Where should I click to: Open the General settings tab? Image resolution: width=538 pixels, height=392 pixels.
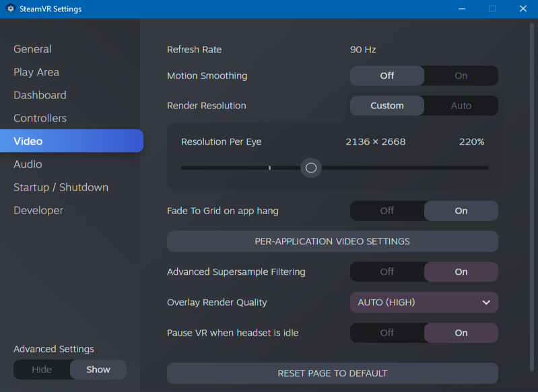point(32,49)
